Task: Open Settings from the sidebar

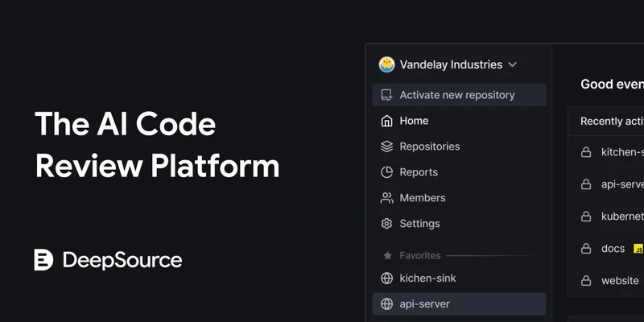Action: click(419, 224)
